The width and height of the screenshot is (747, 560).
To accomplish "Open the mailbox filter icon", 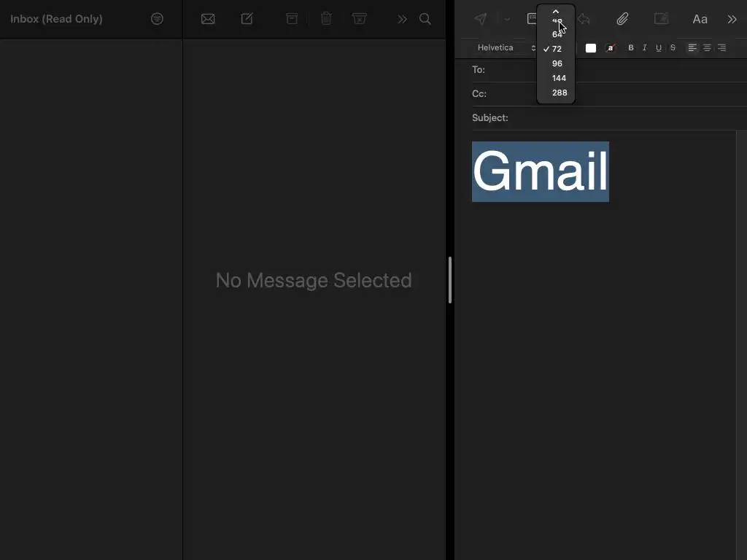I will (x=157, y=19).
